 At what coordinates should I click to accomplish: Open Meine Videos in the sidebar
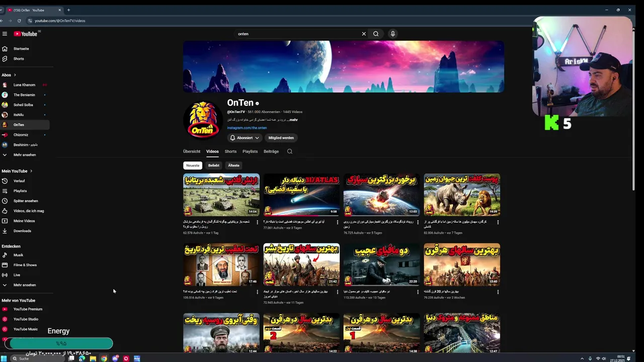coord(25,221)
